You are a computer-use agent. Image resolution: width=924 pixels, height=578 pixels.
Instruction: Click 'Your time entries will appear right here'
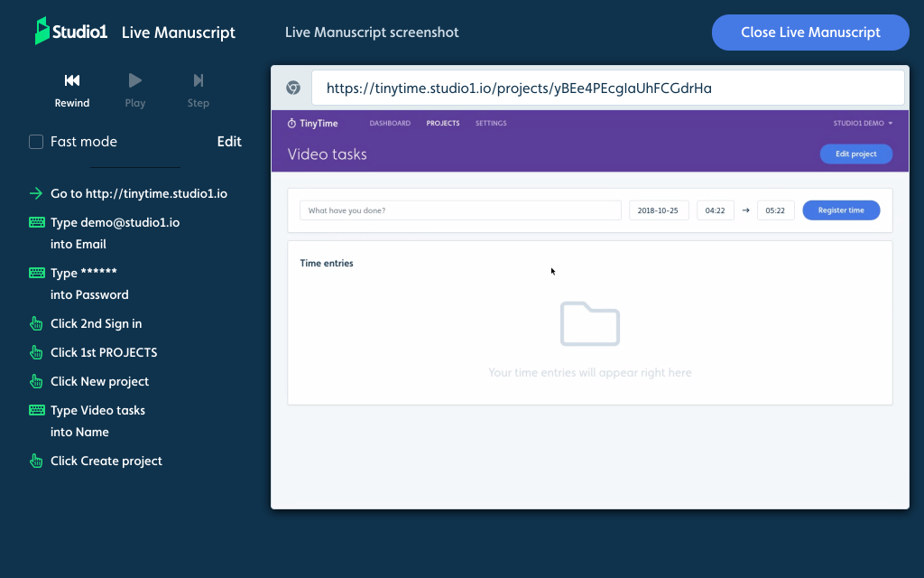[590, 373]
